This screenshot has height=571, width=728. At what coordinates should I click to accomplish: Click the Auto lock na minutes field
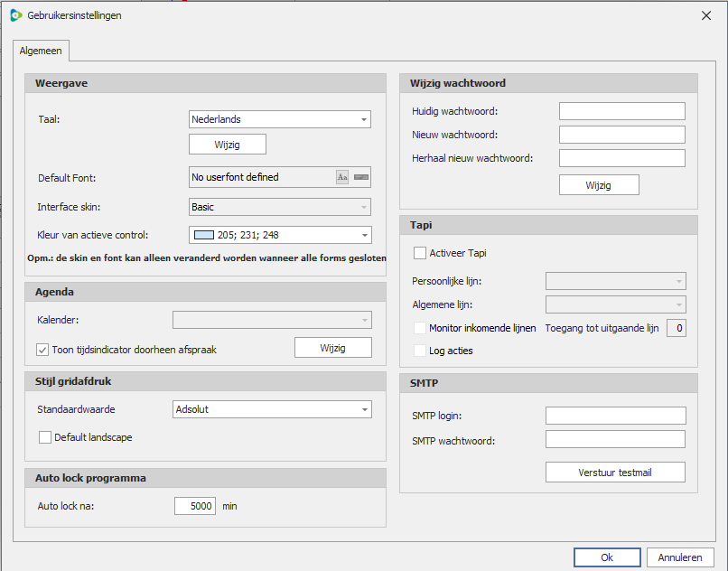click(x=195, y=506)
